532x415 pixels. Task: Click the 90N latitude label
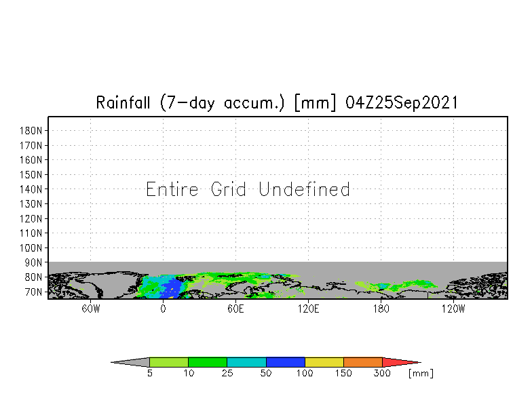pos(34,262)
